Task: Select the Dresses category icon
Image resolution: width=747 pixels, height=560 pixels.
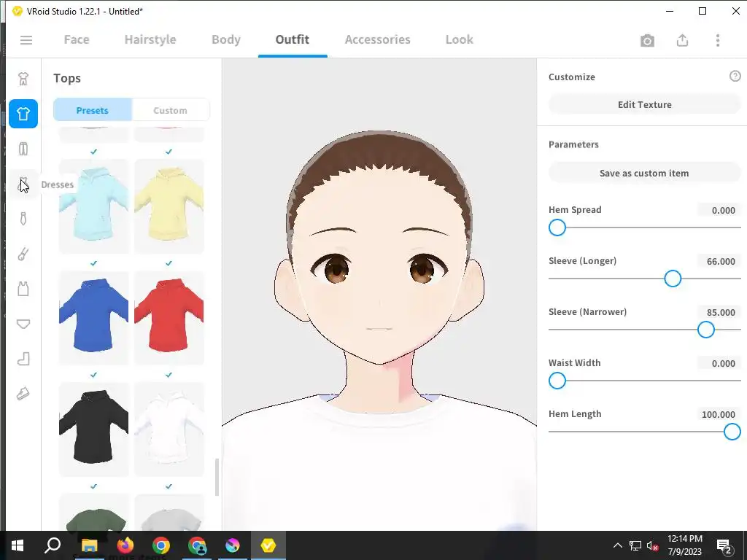Action: tap(23, 184)
